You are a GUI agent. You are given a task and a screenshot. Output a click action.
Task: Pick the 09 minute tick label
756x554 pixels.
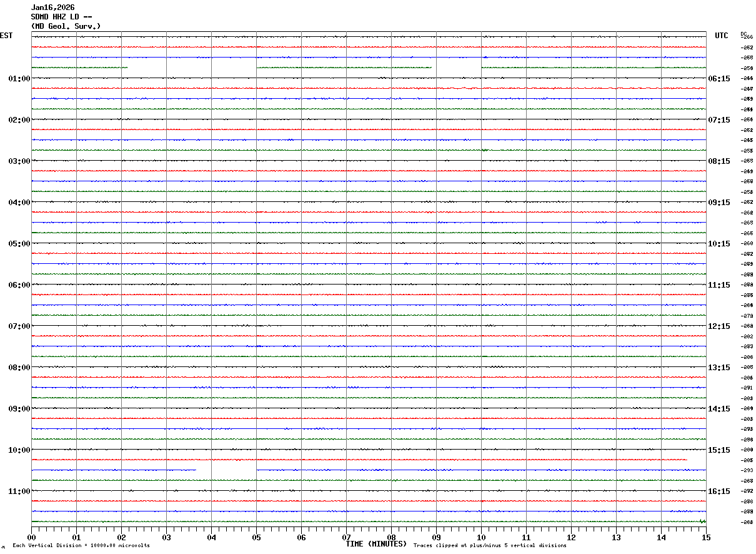pos(436,537)
